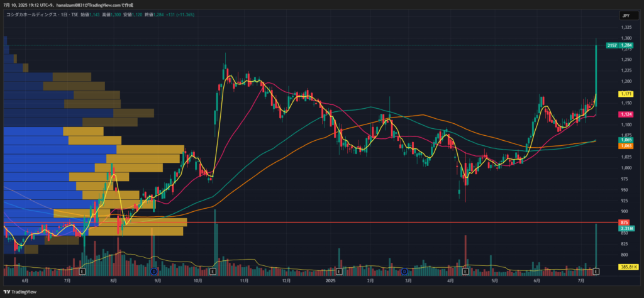
Task: Click the 1,000 price axis label
Action: [626, 168]
